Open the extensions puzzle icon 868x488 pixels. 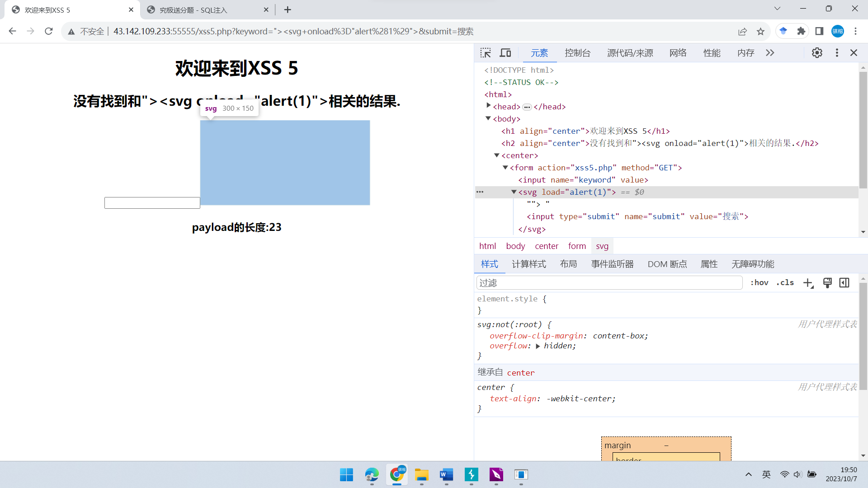point(801,31)
